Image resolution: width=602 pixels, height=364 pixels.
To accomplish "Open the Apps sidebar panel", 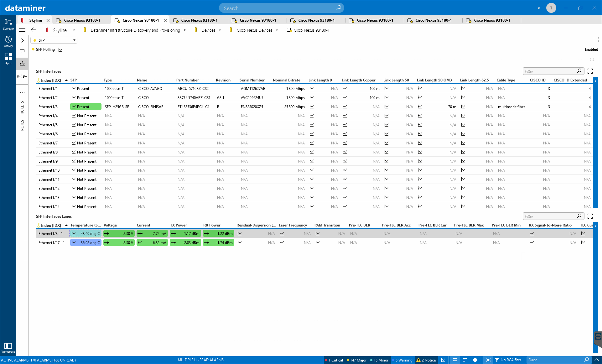I will (8, 59).
